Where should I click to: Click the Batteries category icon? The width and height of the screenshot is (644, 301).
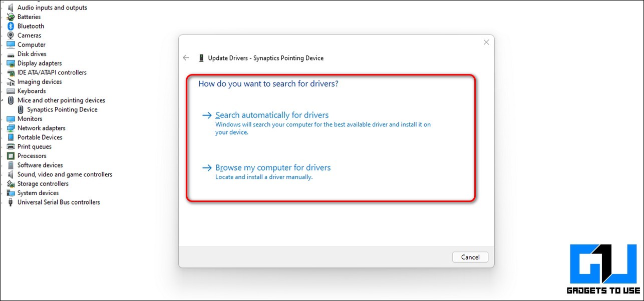point(11,17)
